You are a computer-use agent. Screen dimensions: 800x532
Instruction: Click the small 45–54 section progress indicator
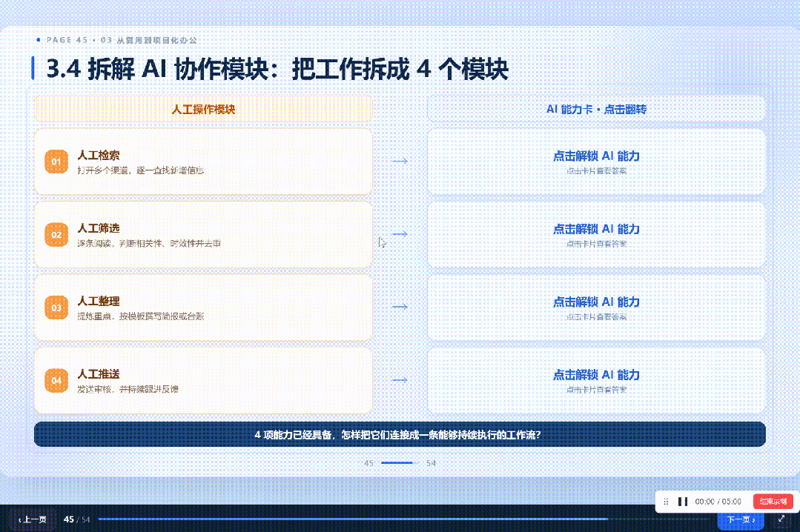pyautogui.click(x=400, y=463)
